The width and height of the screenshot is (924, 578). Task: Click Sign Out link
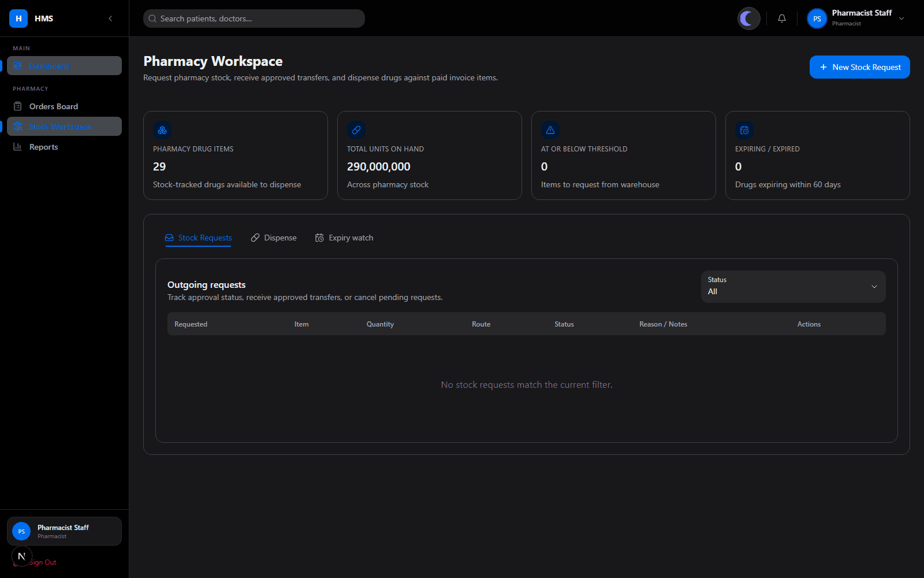(43, 562)
